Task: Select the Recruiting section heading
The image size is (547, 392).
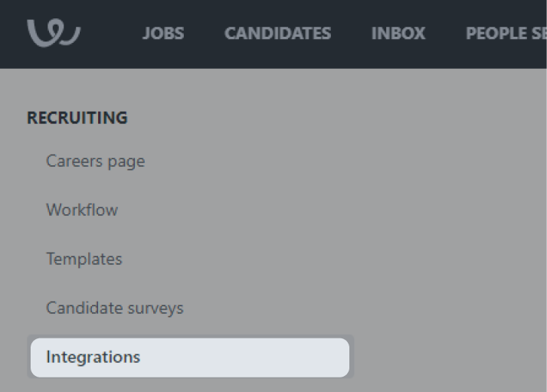Action: pos(77,118)
